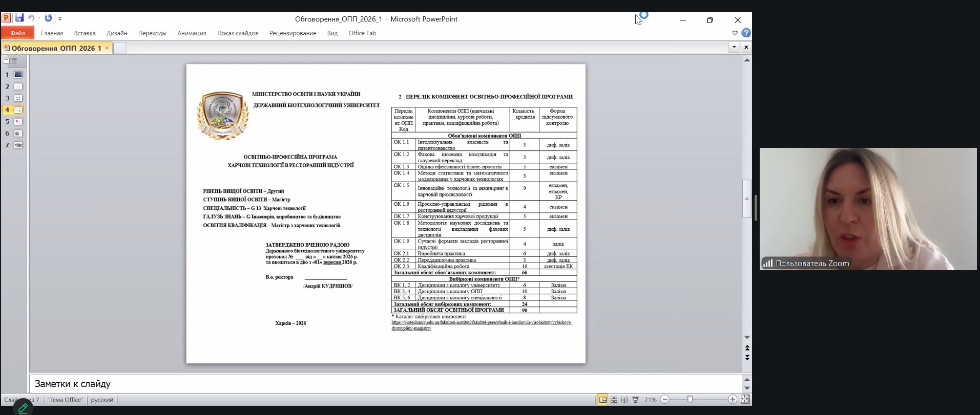Open PowerPoint Help question mark icon
The height and width of the screenshot is (415, 980).
(x=746, y=33)
